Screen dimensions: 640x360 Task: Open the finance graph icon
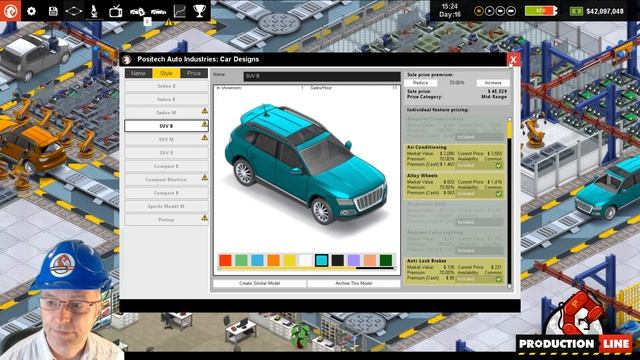click(180, 11)
